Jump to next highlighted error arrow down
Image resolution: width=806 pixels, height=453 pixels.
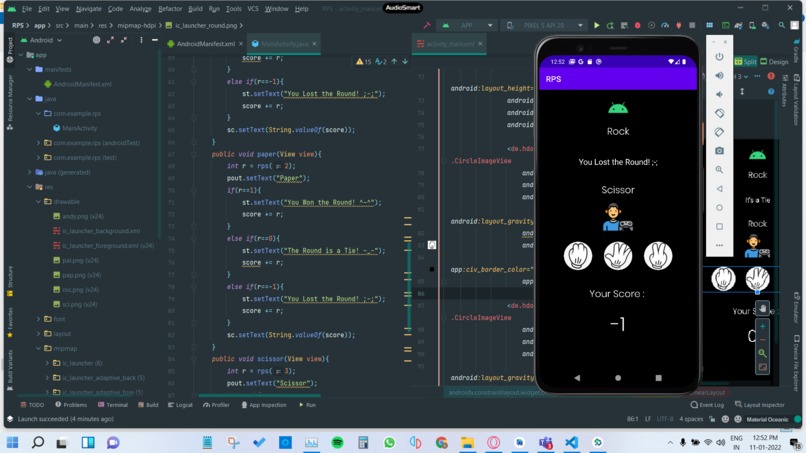click(405, 61)
